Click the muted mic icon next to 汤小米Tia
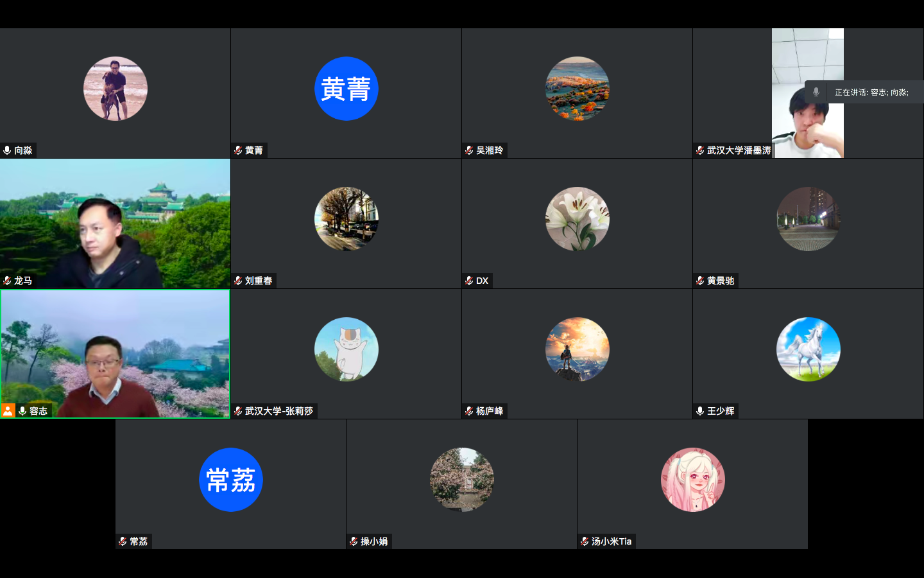The height and width of the screenshot is (578, 924). pyautogui.click(x=585, y=541)
